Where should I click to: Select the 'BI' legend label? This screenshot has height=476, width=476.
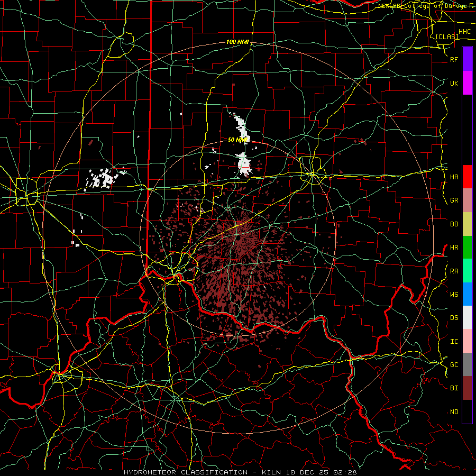[x=454, y=388]
